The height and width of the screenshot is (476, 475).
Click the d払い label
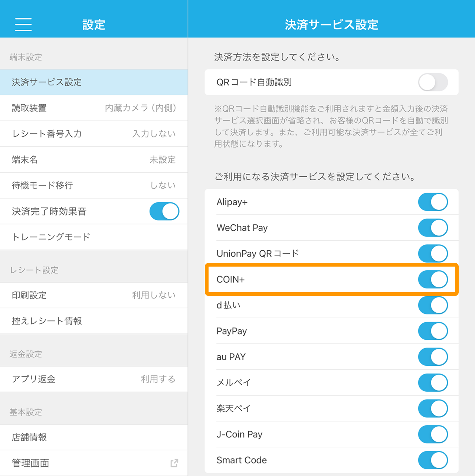[229, 305]
